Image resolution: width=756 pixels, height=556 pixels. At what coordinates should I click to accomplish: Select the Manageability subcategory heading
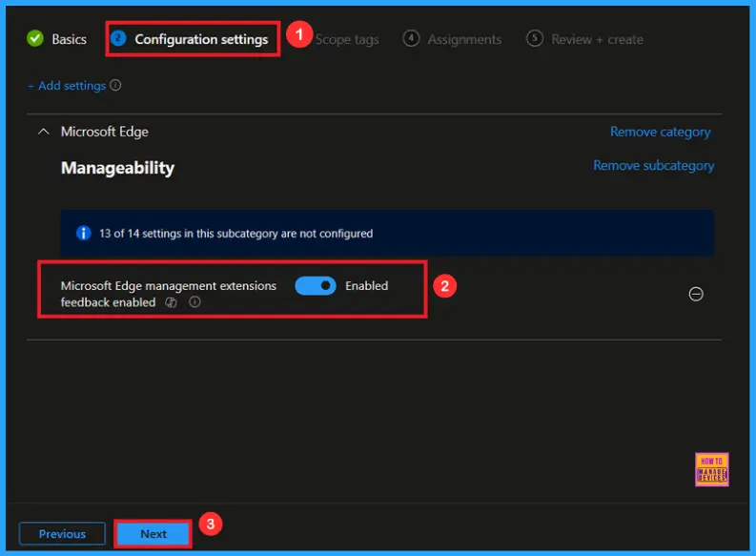117,168
